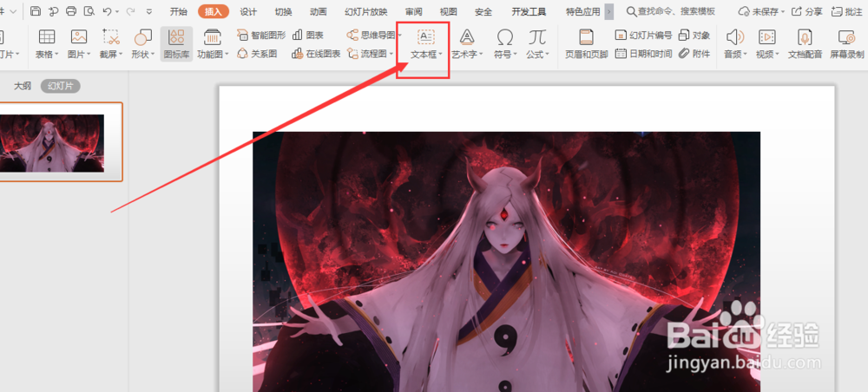Select the slide thumbnail in the panel
This screenshot has height=392, width=868.
click(x=60, y=142)
